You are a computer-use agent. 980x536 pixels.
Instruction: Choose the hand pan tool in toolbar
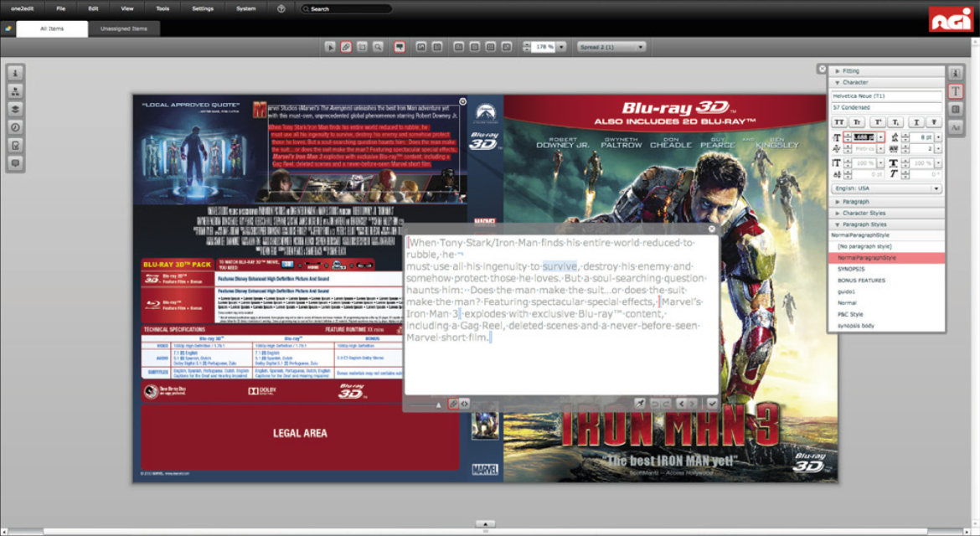(x=362, y=47)
